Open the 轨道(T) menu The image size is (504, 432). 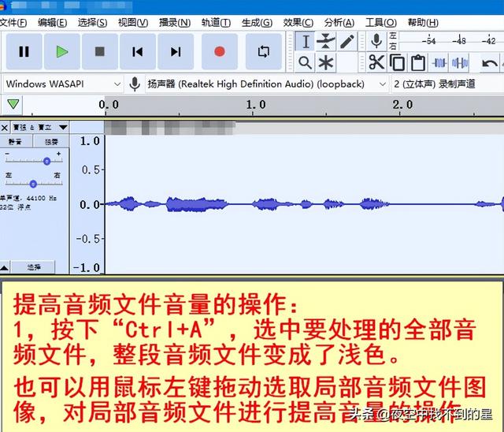(216, 23)
